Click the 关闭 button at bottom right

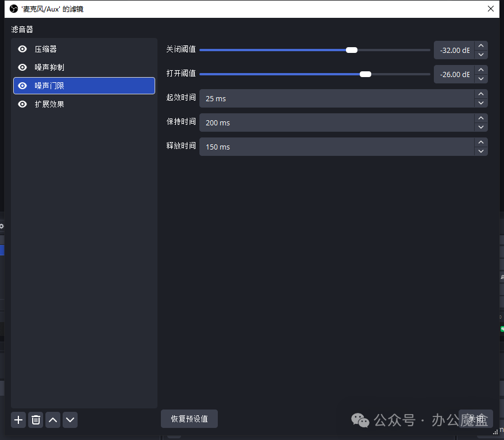(476, 419)
